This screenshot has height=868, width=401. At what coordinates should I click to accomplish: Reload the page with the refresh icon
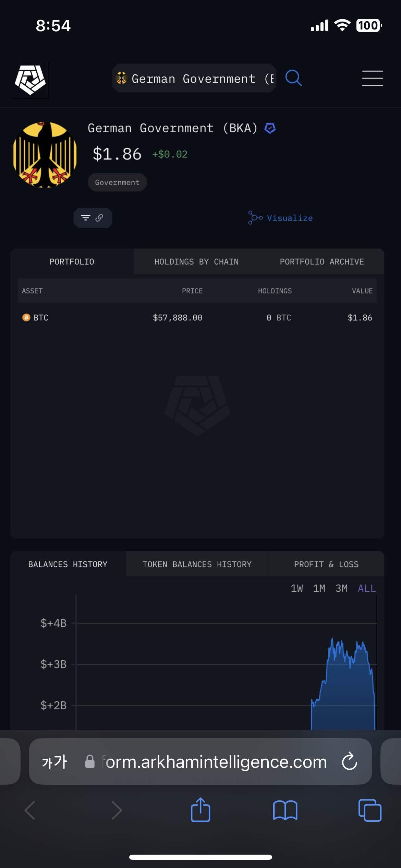(350, 761)
